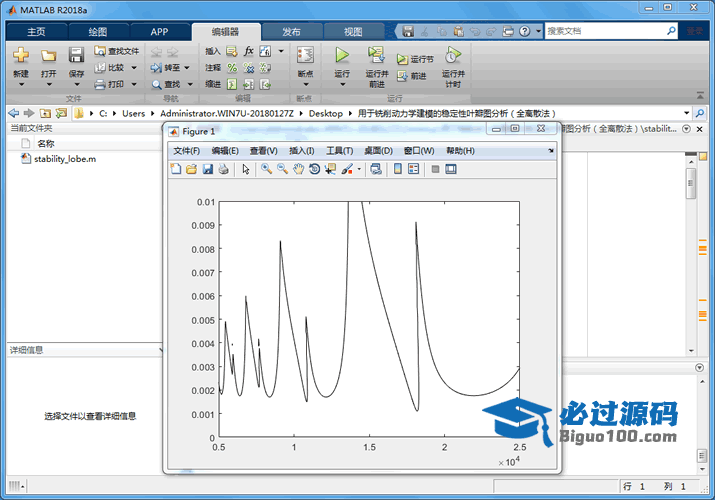The image size is (715, 500).
Task: Select stability_lobe.m in current folder
Action: [65, 159]
